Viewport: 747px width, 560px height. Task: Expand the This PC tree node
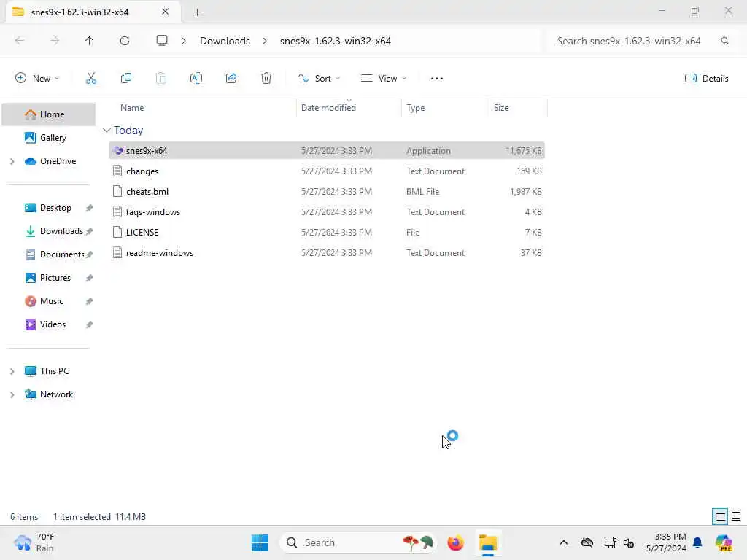point(12,371)
